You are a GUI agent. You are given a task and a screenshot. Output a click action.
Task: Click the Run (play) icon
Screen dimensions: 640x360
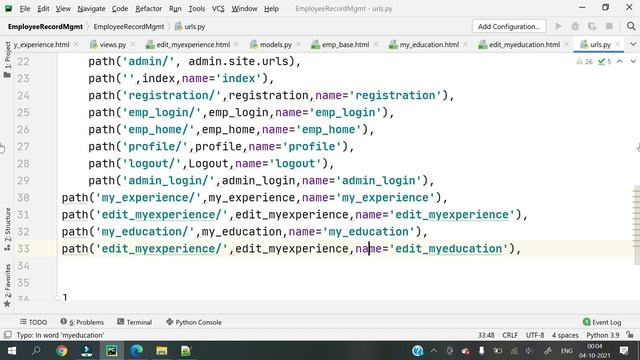558,27
